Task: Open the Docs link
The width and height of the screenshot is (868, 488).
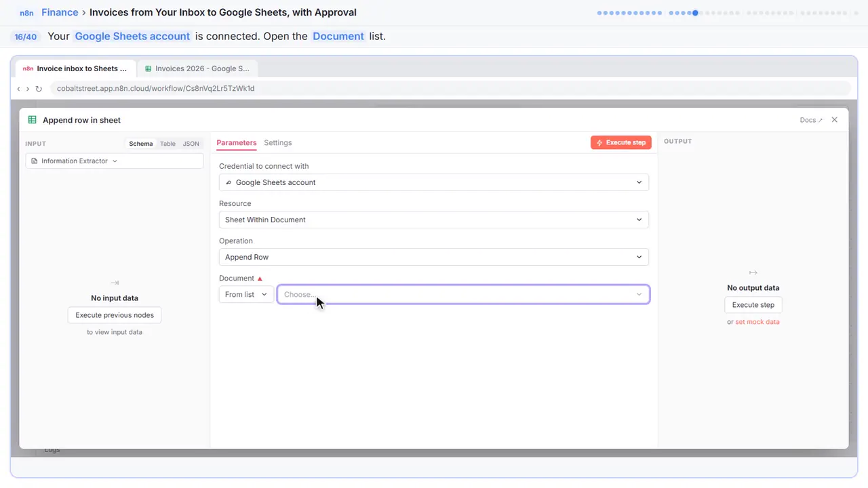Action: pos(811,120)
